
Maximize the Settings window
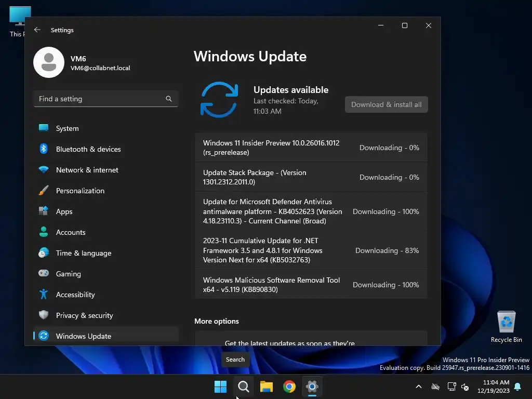pos(404,25)
